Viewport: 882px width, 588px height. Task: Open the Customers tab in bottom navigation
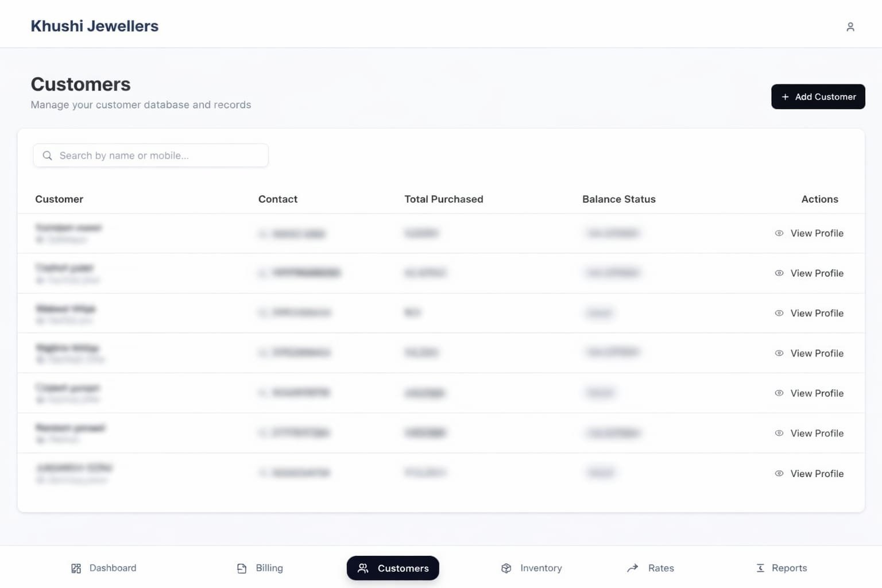tap(393, 568)
